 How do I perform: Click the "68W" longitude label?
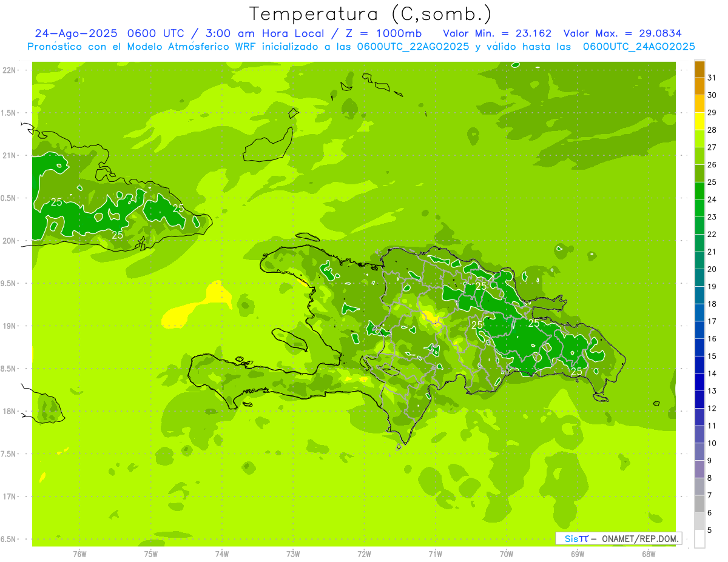click(x=649, y=554)
